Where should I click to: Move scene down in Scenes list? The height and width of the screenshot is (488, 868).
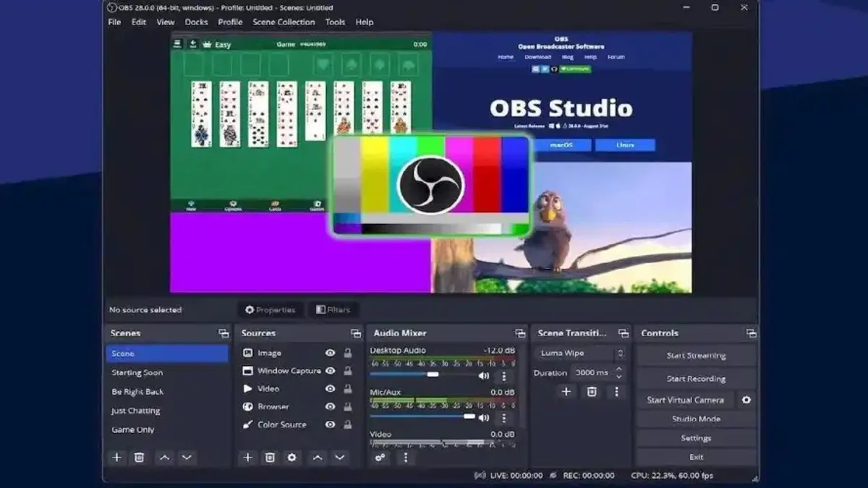click(x=187, y=457)
